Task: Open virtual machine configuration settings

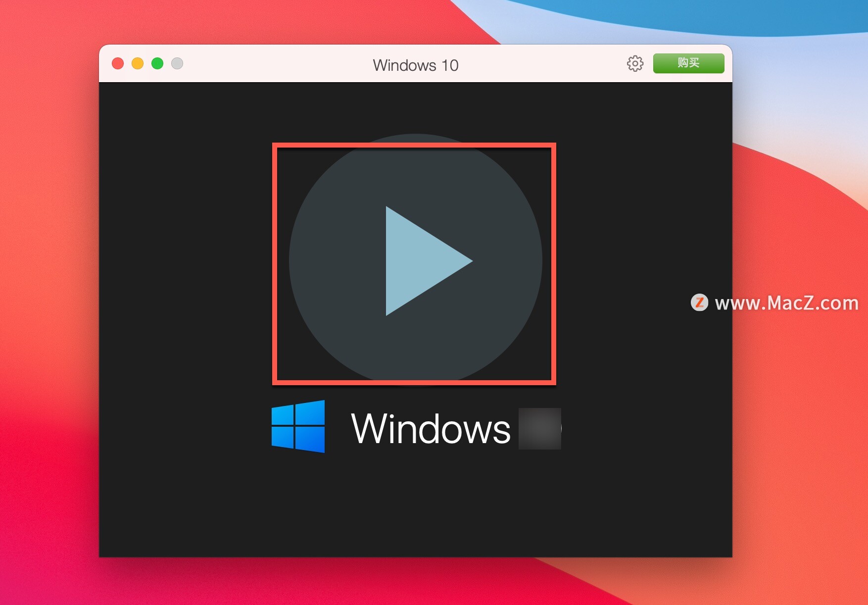Action: 635,64
